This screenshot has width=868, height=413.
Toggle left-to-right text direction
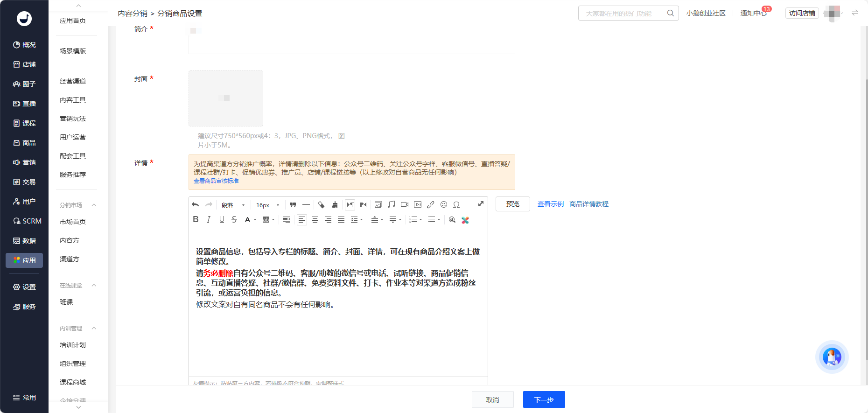pyautogui.click(x=350, y=204)
